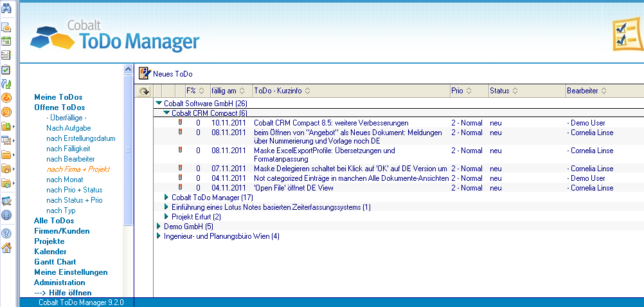Click the calendar icon in left sidebar
The width and height of the screenshot is (644, 307).
pyautogui.click(x=6, y=41)
